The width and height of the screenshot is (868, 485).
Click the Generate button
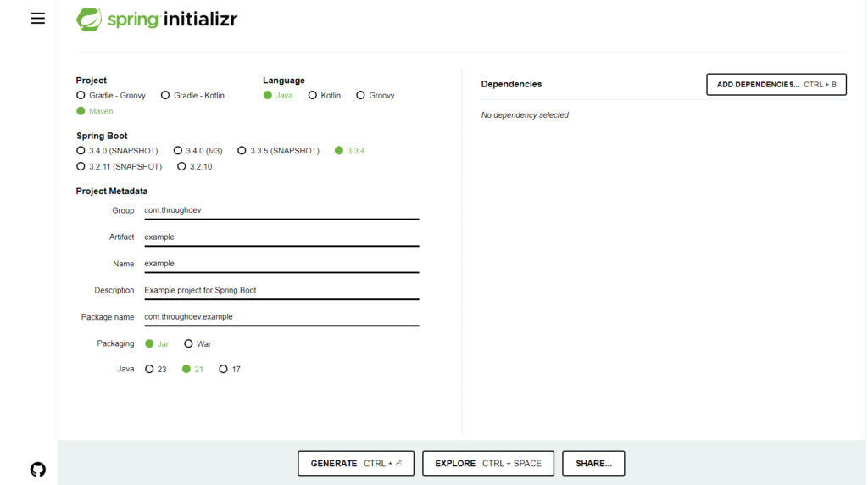(x=356, y=464)
